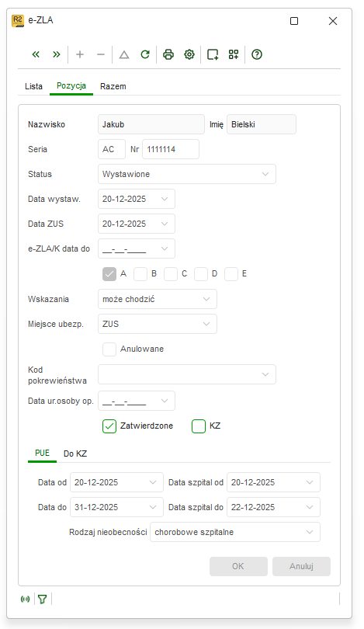Viewport: 364px width, 629px height.
Task: Toggle checkbox C
Action: (x=171, y=274)
